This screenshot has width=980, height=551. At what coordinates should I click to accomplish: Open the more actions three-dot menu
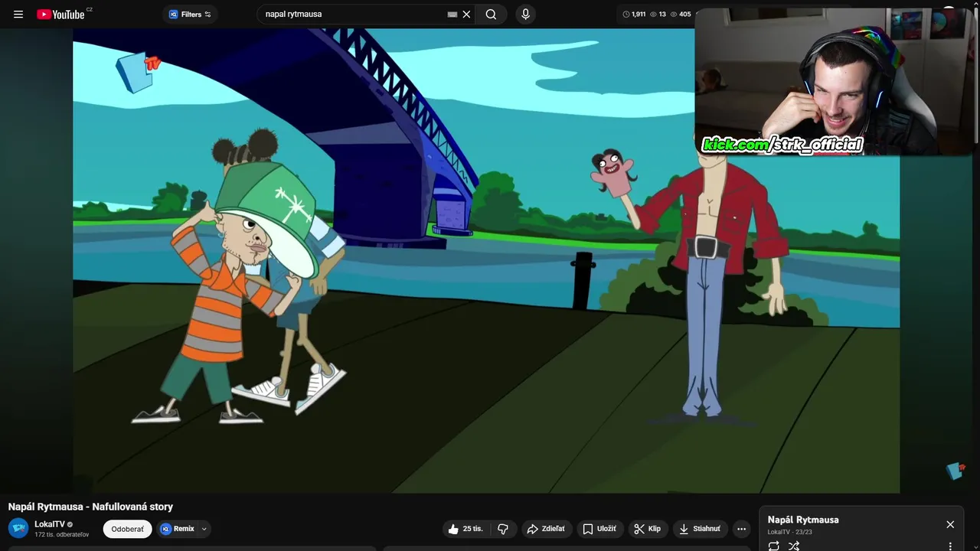pos(741,529)
